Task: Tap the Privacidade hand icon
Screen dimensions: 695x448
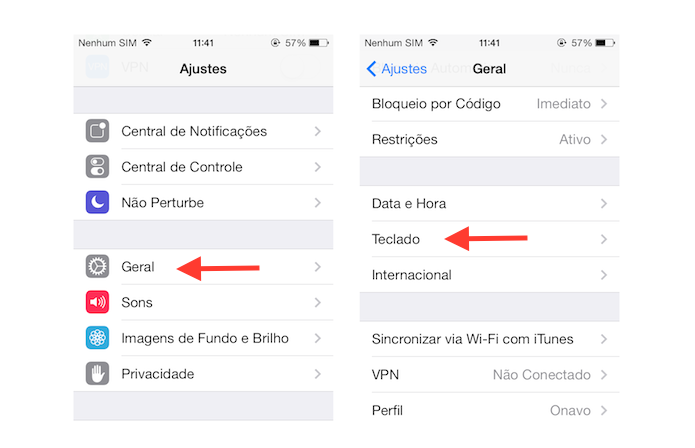Action: [97, 374]
